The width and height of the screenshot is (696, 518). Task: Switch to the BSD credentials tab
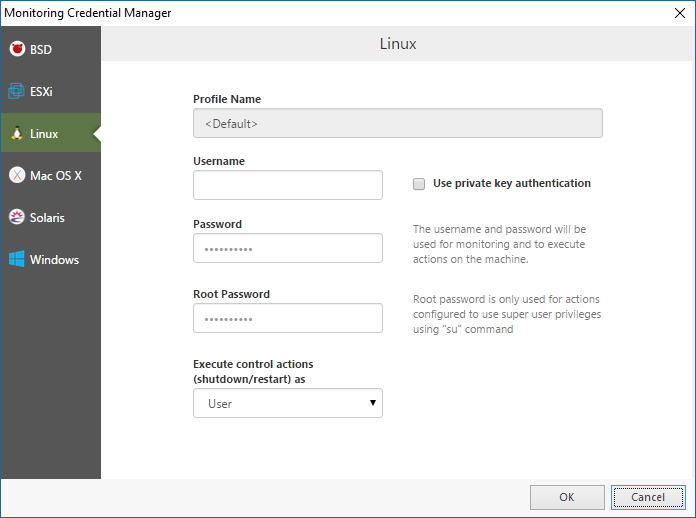pos(51,49)
